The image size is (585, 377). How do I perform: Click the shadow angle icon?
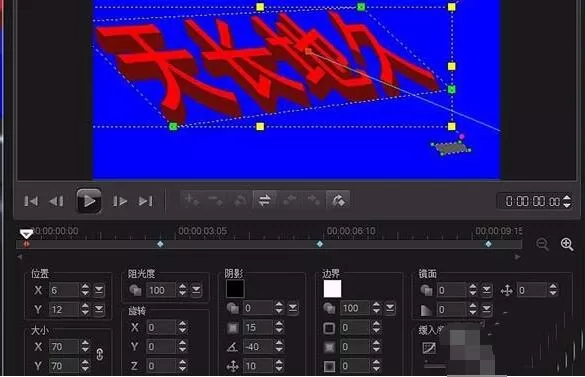coord(232,347)
